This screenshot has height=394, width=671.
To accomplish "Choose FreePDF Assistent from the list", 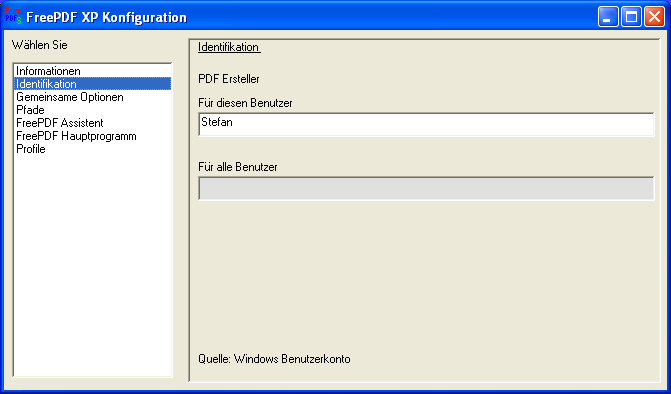I will [x=92, y=123].
